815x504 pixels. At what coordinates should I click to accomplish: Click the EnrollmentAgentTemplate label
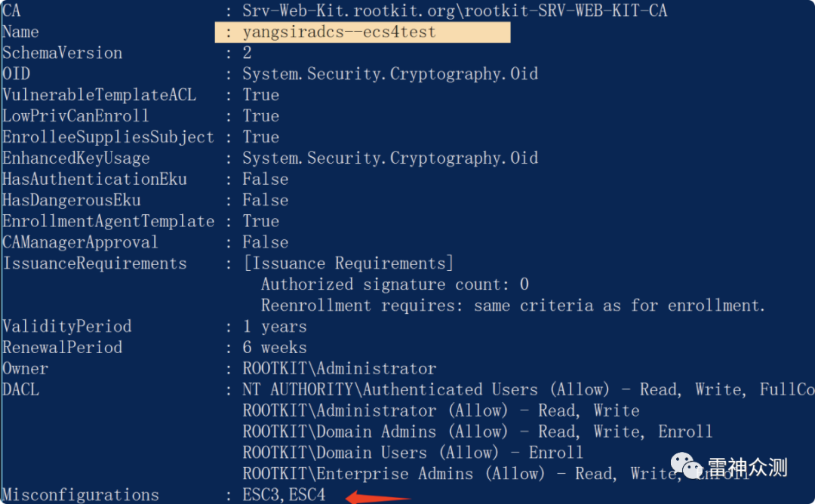point(108,221)
